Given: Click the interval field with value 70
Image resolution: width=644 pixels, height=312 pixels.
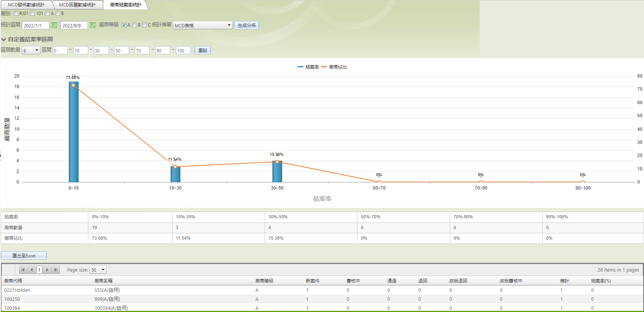Looking at the screenshot, I should coord(142,50).
